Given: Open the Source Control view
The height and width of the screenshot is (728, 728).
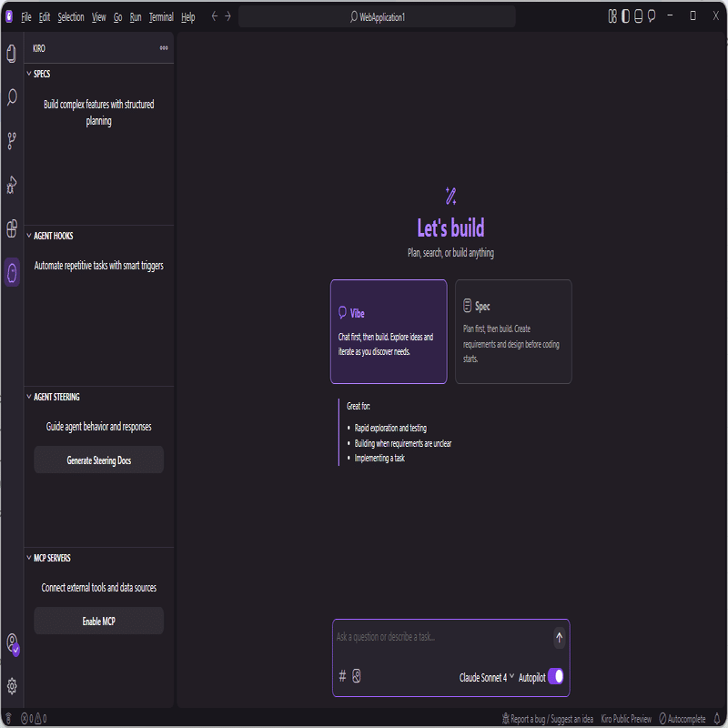Looking at the screenshot, I should (12, 141).
